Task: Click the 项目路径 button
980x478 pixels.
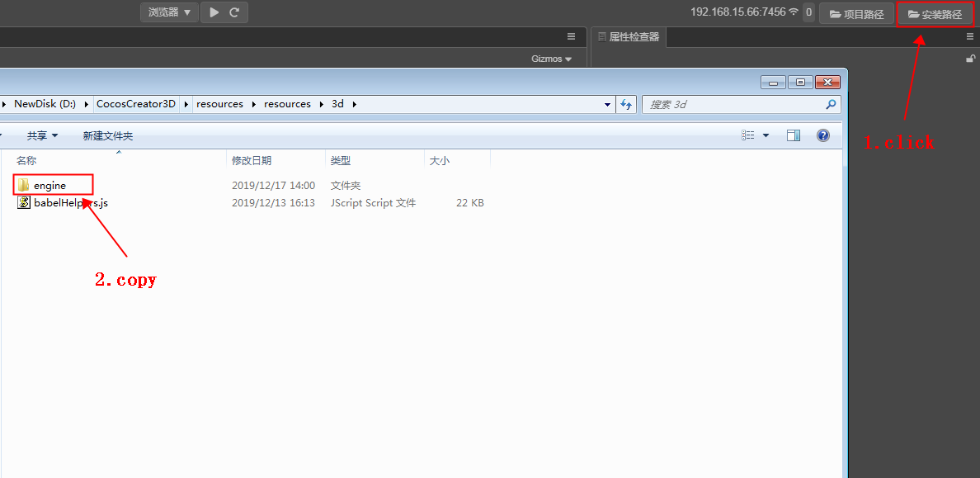Action: click(x=856, y=14)
